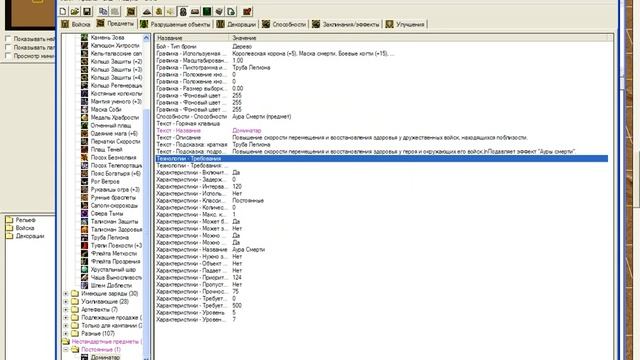The image size is (640, 360).
Task: Select the Рог Ветров item
Action: 105,181
